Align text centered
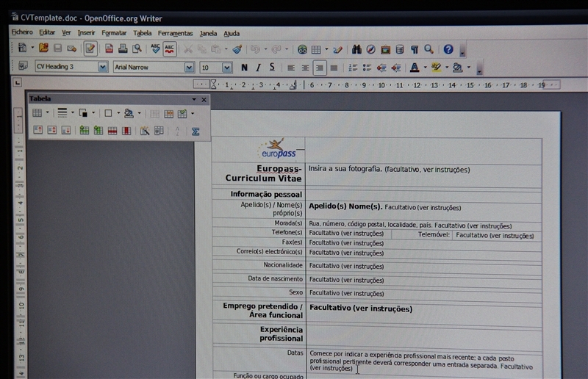Viewport: 588px width, 379px height. pyautogui.click(x=305, y=68)
